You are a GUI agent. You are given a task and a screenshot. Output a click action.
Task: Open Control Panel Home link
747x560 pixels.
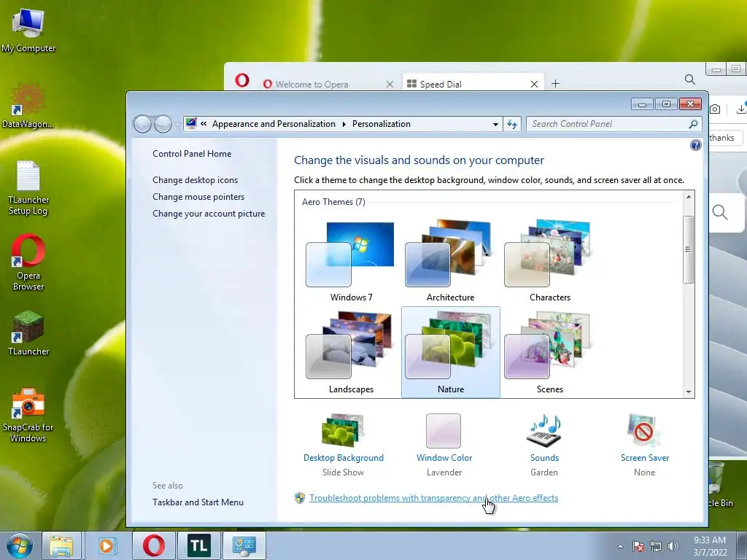(192, 154)
